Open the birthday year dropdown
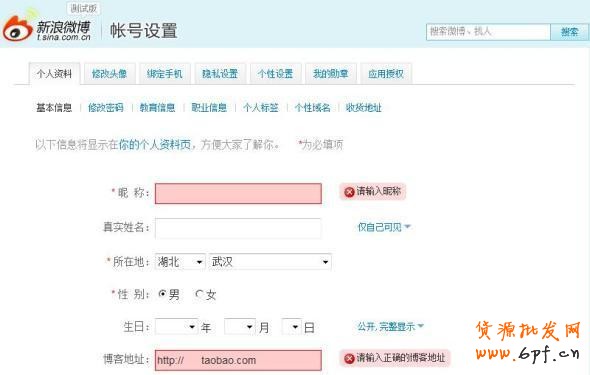Image resolution: width=590 pixels, height=375 pixels. pos(176,326)
